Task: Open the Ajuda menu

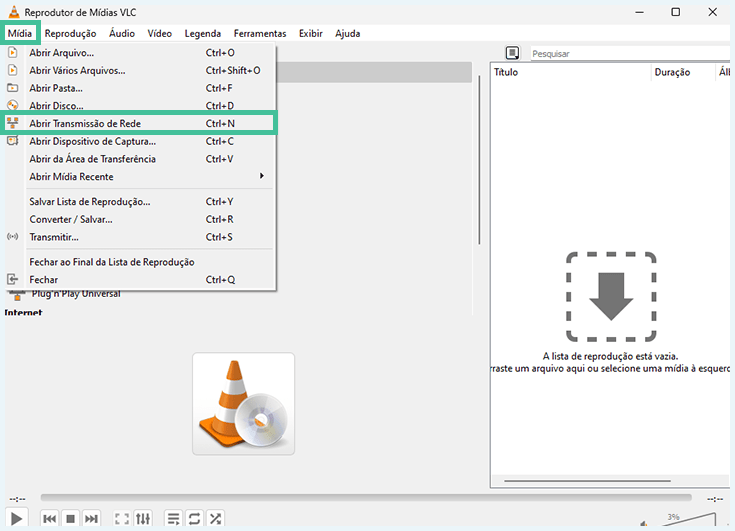Action: [x=347, y=33]
